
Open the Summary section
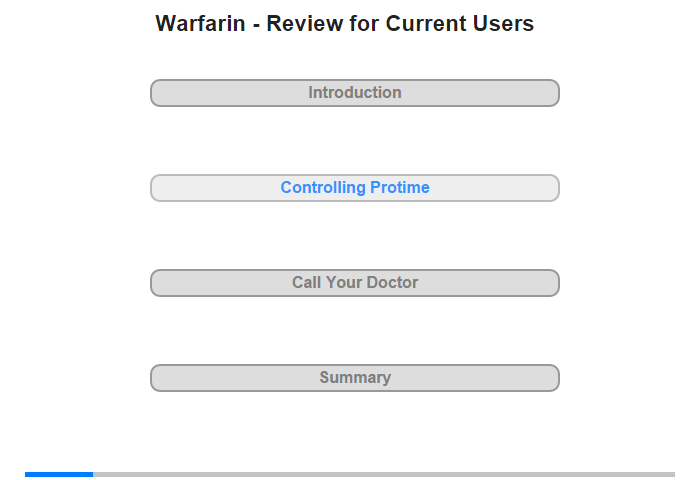[354, 378]
